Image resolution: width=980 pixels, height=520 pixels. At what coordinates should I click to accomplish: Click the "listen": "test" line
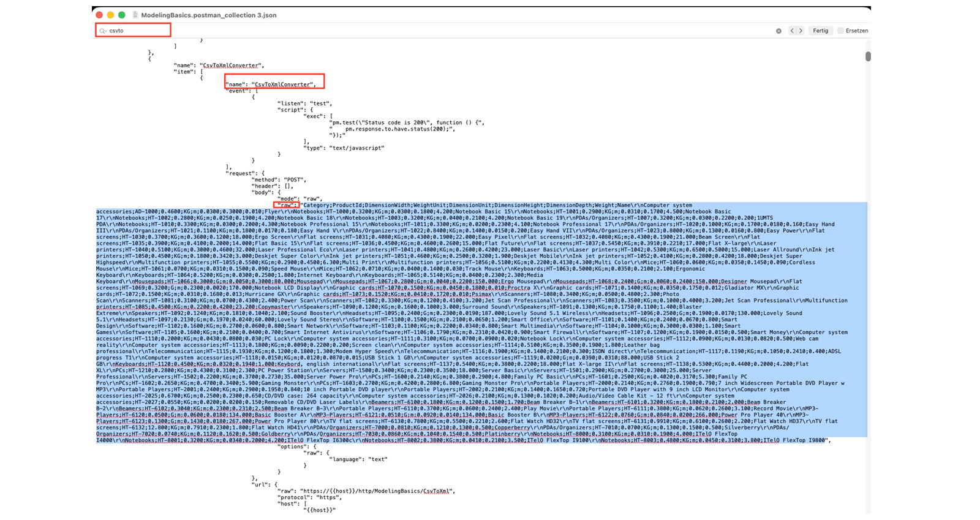[305, 104]
